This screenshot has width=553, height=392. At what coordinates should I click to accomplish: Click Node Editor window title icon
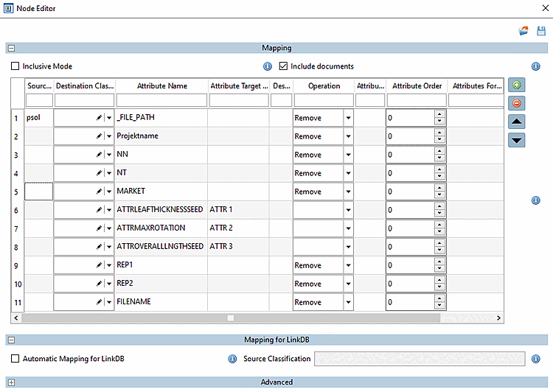[8, 8]
